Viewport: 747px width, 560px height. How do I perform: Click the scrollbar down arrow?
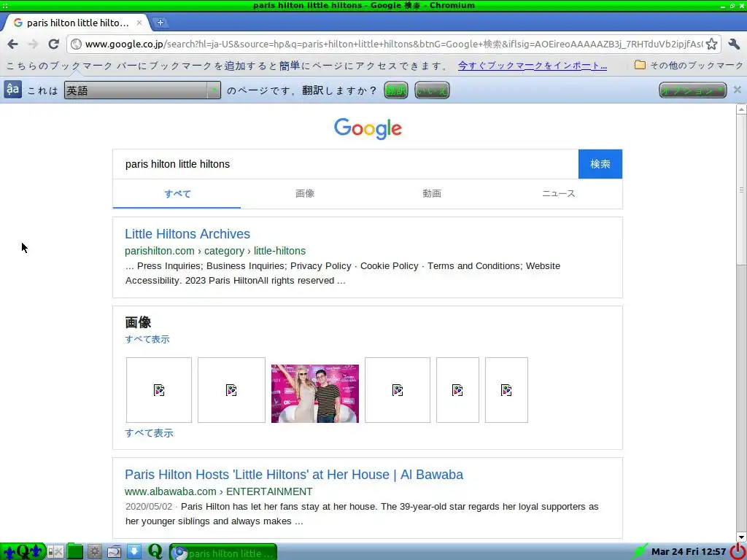(741, 537)
